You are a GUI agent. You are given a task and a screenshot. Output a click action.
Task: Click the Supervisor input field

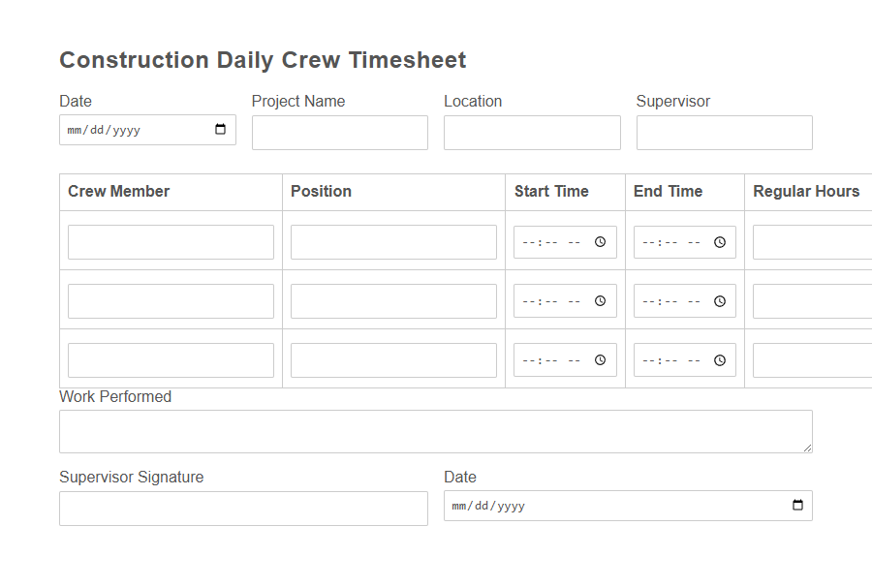(x=724, y=133)
